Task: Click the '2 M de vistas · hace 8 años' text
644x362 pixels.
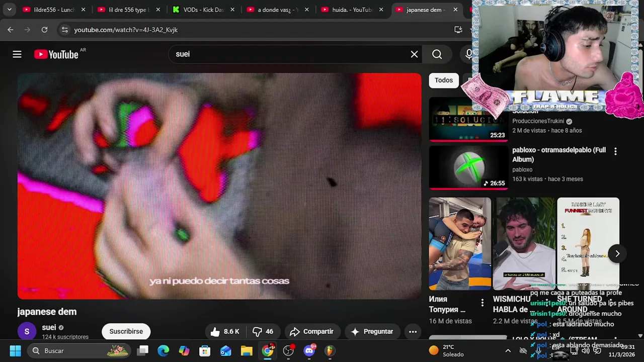Action: (547, 130)
